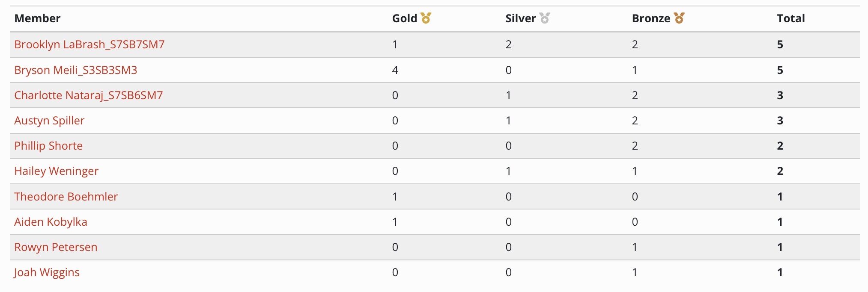Open Bryson Meili_S3SB3SM3 profile link
The height and width of the screenshot is (292, 868).
coord(76,70)
